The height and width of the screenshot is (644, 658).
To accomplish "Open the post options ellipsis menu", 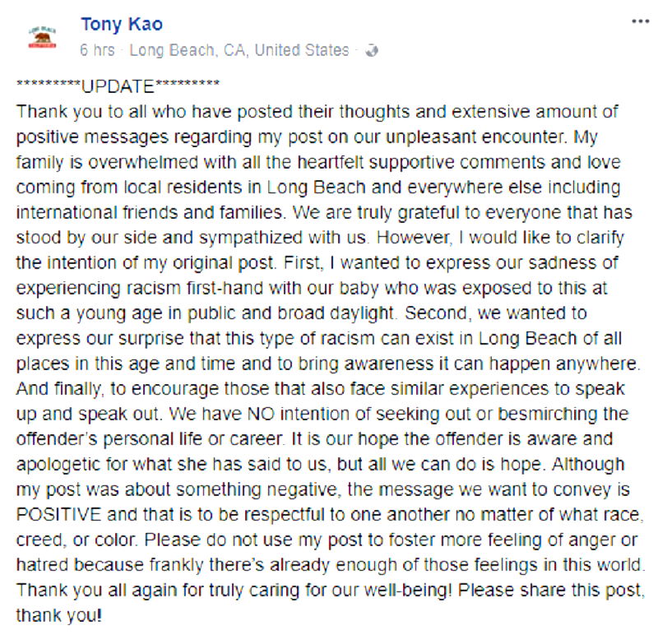I will coord(639,21).
